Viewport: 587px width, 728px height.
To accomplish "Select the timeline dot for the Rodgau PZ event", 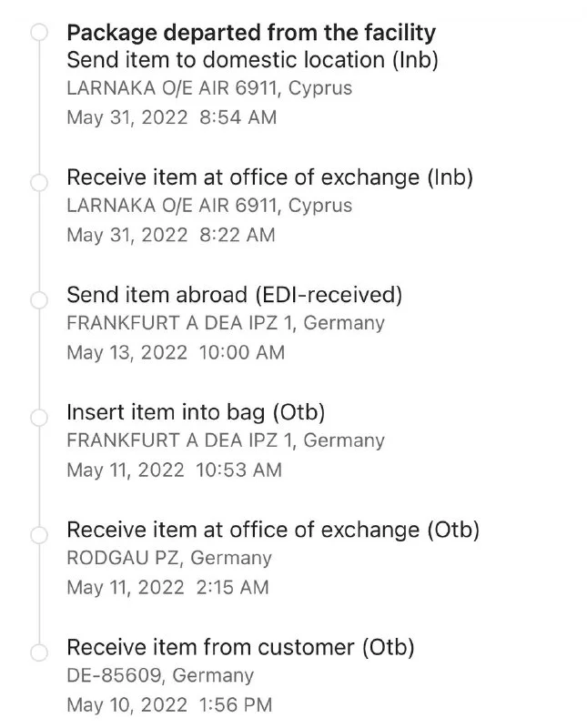I will [x=38, y=534].
